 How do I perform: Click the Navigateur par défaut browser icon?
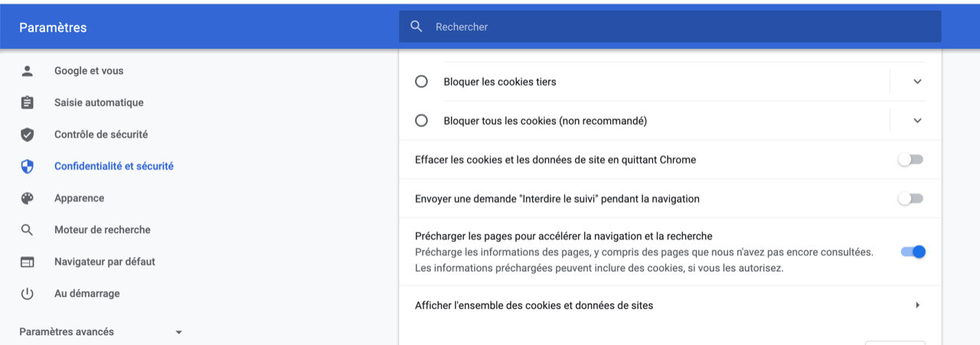tap(27, 262)
